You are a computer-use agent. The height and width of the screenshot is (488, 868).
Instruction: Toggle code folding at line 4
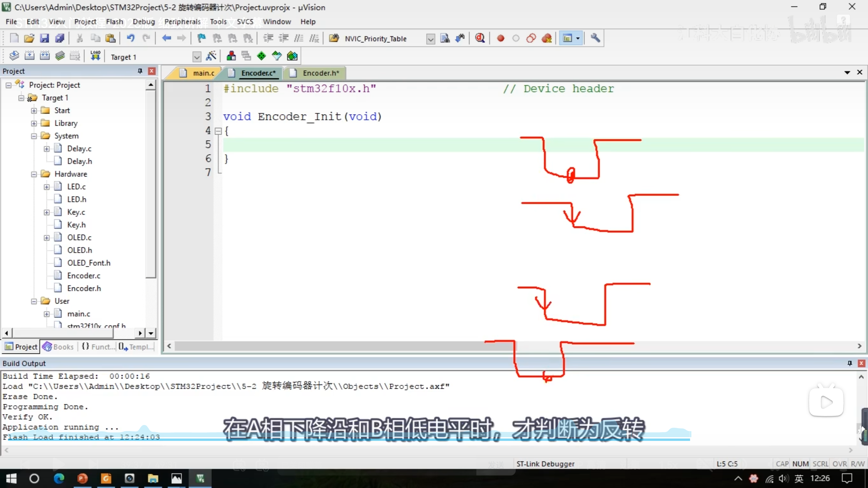pyautogui.click(x=218, y=131)
